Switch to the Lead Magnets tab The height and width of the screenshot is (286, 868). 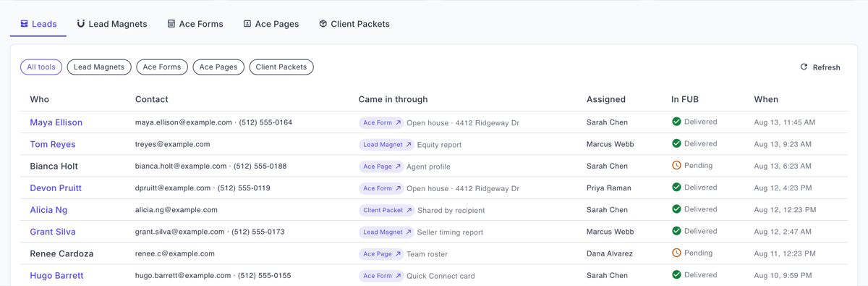coord(111,24)
